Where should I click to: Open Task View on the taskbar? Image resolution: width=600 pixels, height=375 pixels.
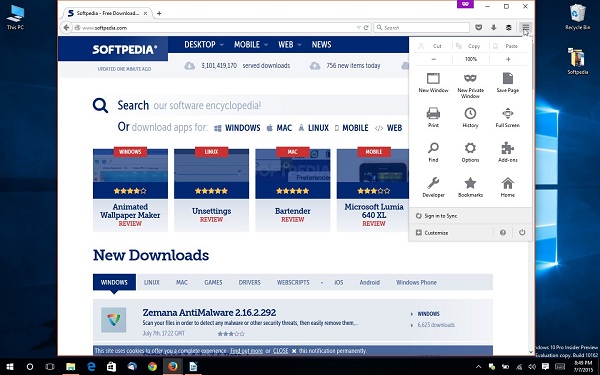(50, 367)
